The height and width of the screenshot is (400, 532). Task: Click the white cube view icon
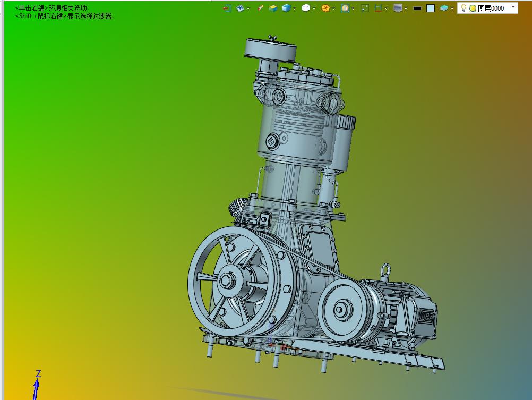click(x=306, y=8)
